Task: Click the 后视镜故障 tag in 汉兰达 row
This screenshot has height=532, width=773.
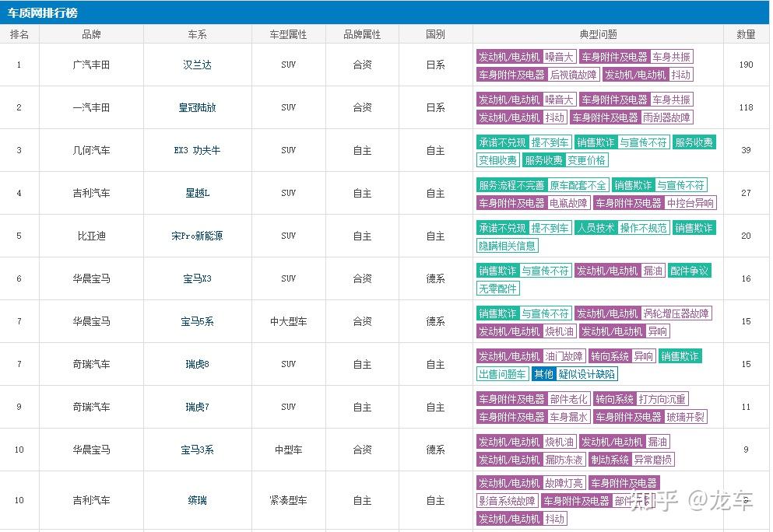Action: click(x=573, y=75)
